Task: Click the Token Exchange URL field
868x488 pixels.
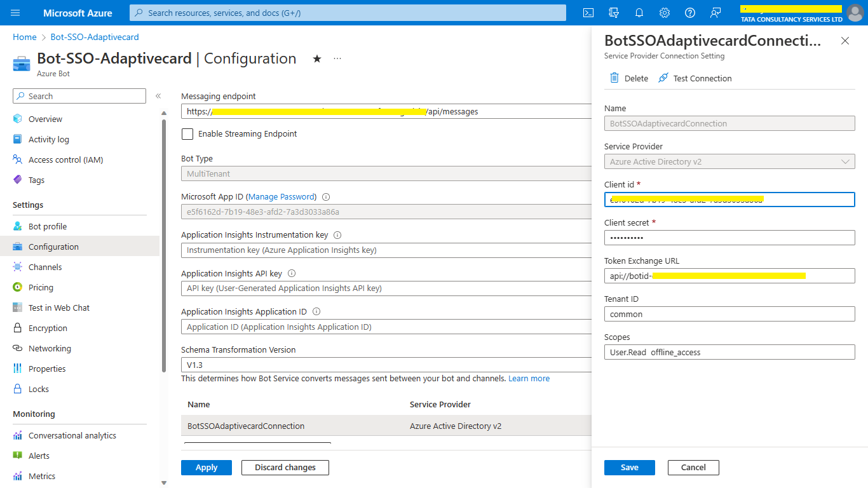Action: [x=729, y=276]
